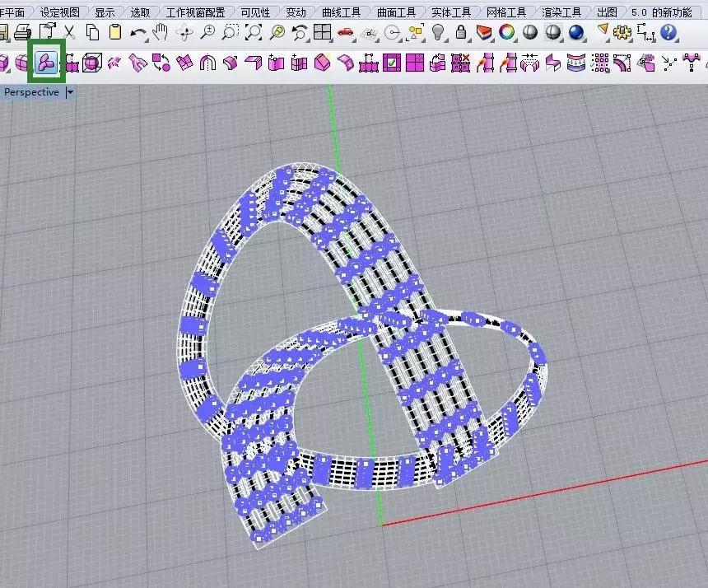Click the Copy icon
Screen dimensions: 708x588
coord(92,32)
